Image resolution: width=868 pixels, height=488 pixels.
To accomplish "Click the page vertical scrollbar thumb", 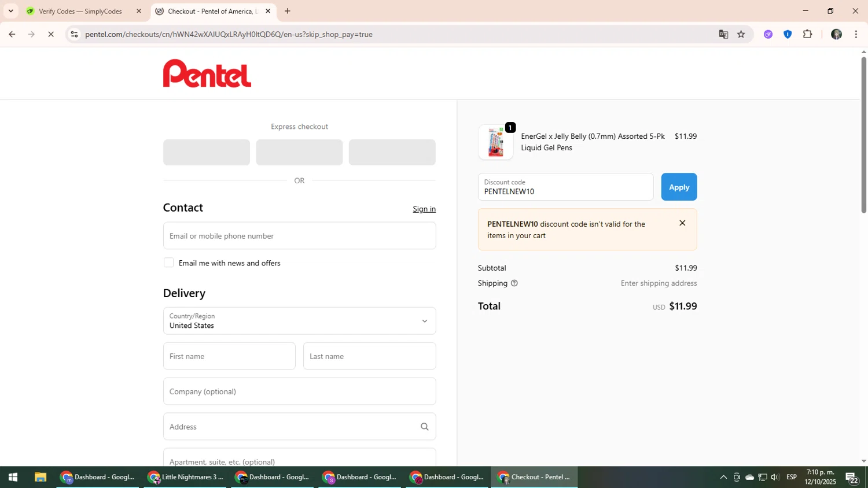I will pos(863,135).
